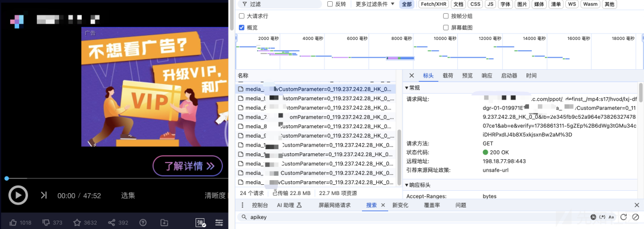Close the request details pane

(411, 76)
